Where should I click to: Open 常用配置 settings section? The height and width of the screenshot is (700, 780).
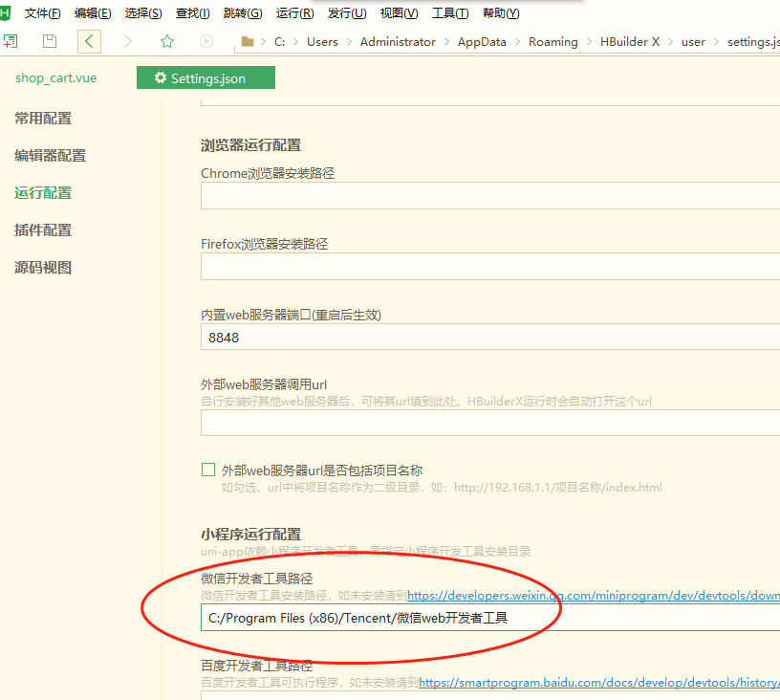tap(43, 119)
